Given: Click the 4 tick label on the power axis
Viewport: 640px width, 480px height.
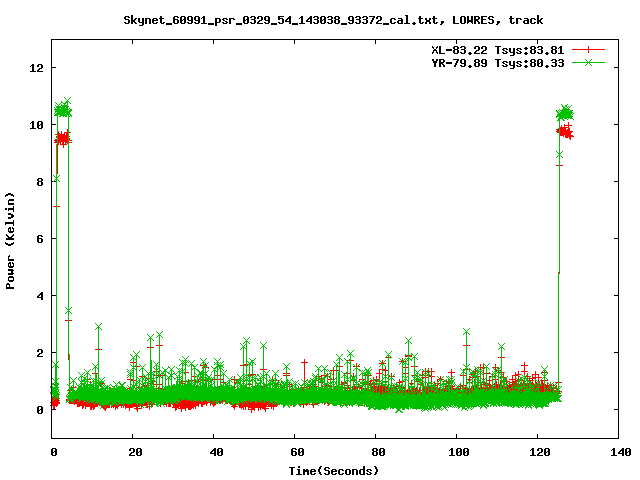Looking at the screenshot, I should coord(40,296).
